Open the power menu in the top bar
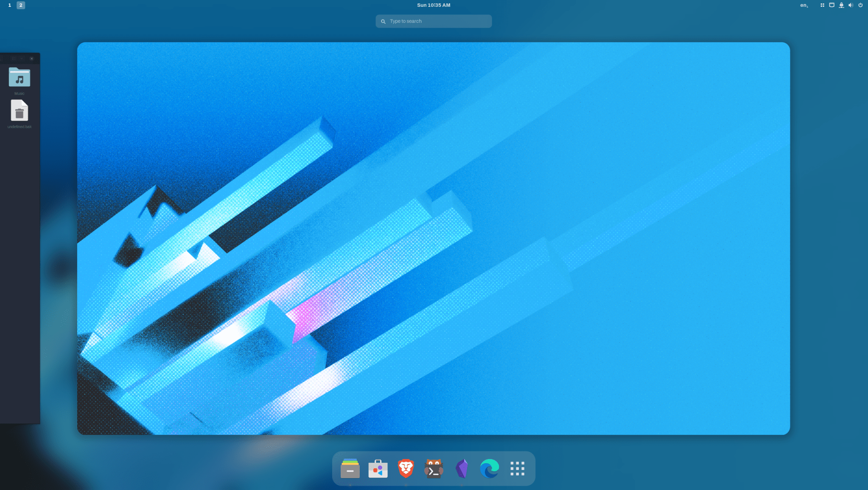This screenshot has height=490, width=868. (x=861, y=5)
